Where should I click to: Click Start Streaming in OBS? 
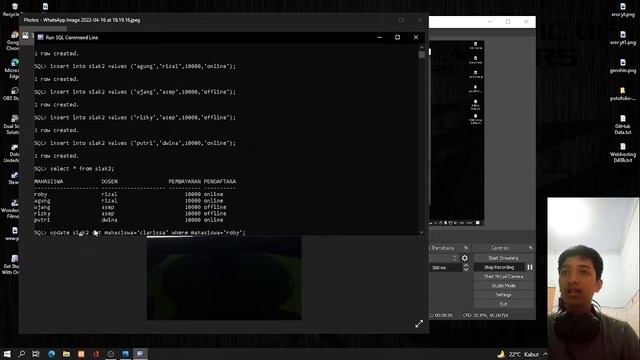(x=503, y=258)
